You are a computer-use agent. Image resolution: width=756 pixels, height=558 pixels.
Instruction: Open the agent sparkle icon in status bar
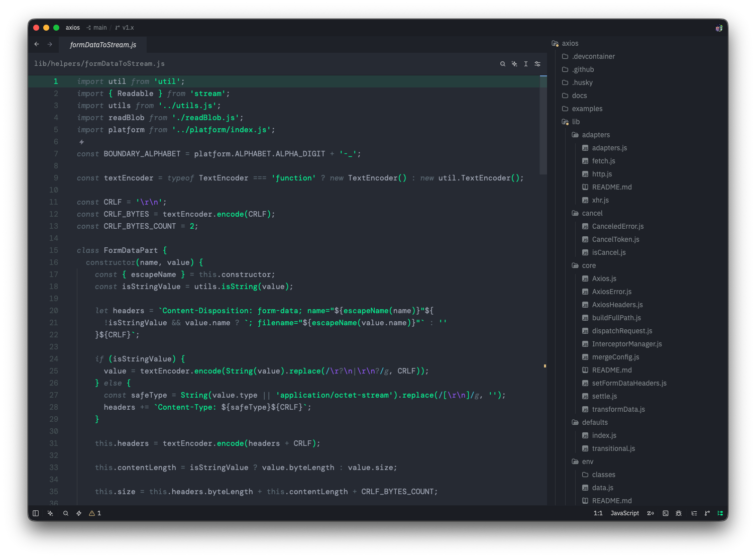click(x=50, y=513)
